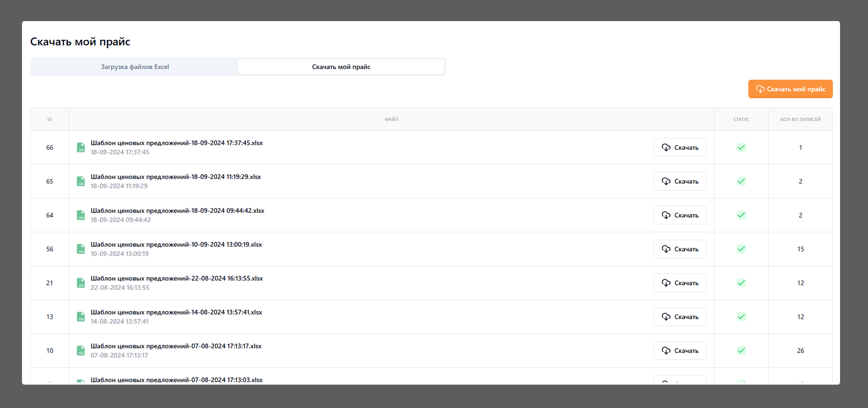
Task: Click the gray timestamp 18-09-2024 09:44:42
Action: coord(121,220)
